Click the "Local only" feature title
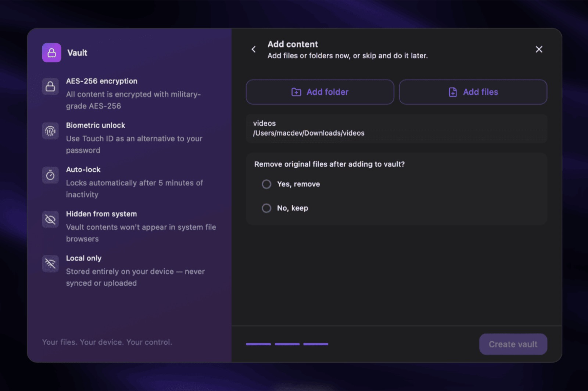Viewport: 588px width, 391px height. [x=84, y=258]
